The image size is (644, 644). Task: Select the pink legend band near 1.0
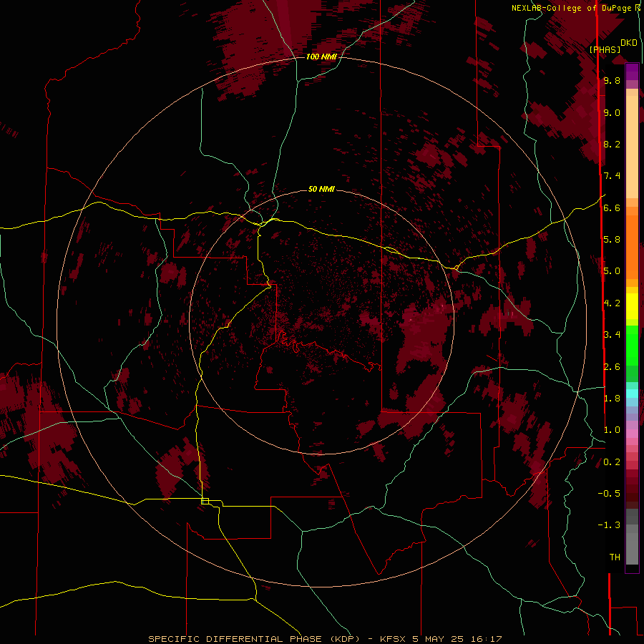(x=632, y=434)
